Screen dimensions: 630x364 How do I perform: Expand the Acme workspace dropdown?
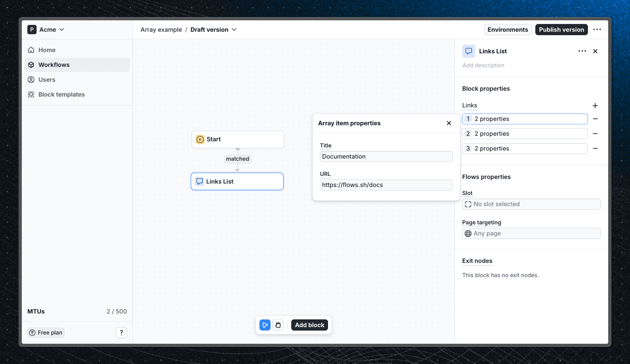coord(62,29)
